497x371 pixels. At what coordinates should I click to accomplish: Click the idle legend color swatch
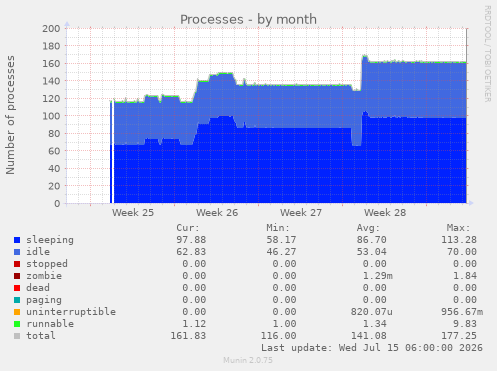coord(17,252)
